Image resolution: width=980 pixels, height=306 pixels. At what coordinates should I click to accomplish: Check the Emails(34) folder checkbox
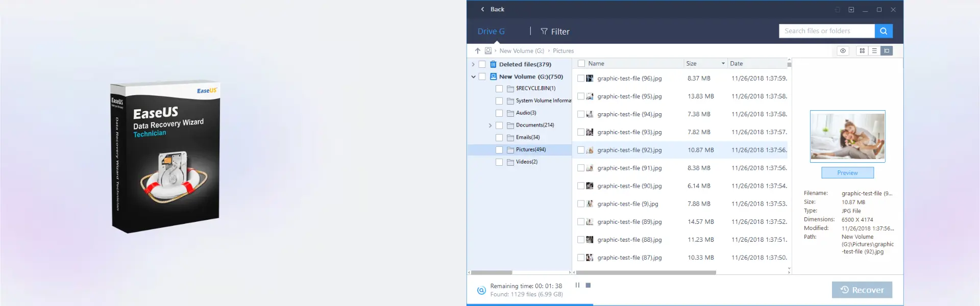(499, 138)
